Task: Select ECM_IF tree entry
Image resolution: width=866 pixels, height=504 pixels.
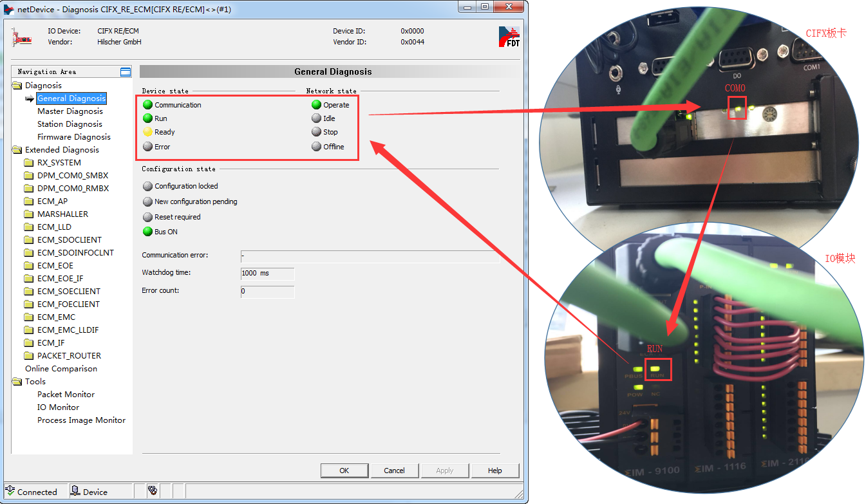Action: (51, 343)
